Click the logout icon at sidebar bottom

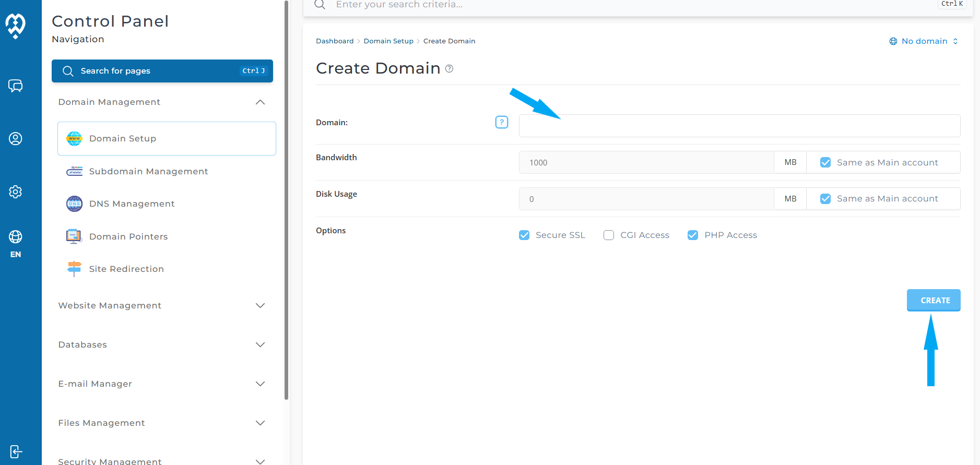click(16, 451)
